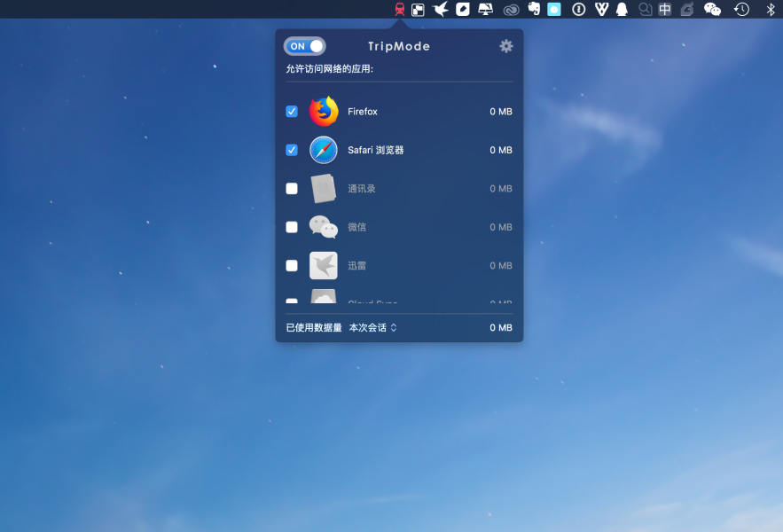Open the Evernote elephant menu bar icon
Image resolution: width=783 pixels, height=532 pixels.
534,9
